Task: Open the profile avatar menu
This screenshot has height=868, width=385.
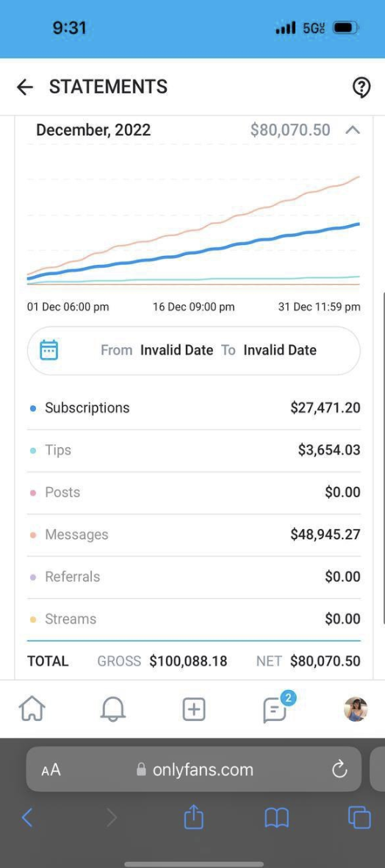Action: click(x=356, y=709)
